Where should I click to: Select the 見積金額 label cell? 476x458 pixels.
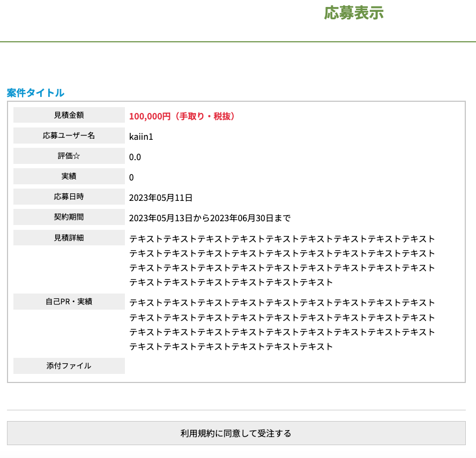tap(69, 115)
